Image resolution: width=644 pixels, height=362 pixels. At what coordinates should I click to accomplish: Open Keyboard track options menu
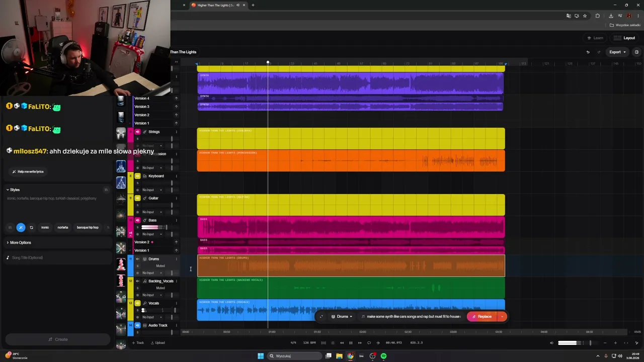pyautogui.click(x=176, y=176)
